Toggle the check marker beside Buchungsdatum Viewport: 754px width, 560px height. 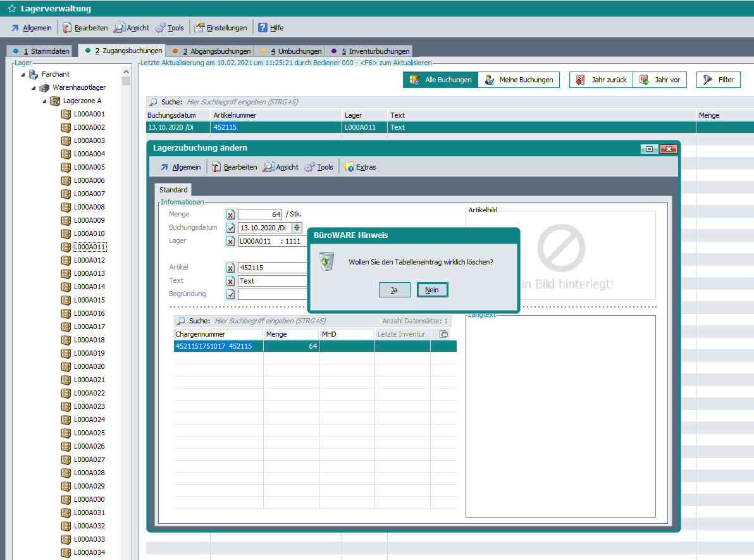point(230,228)
